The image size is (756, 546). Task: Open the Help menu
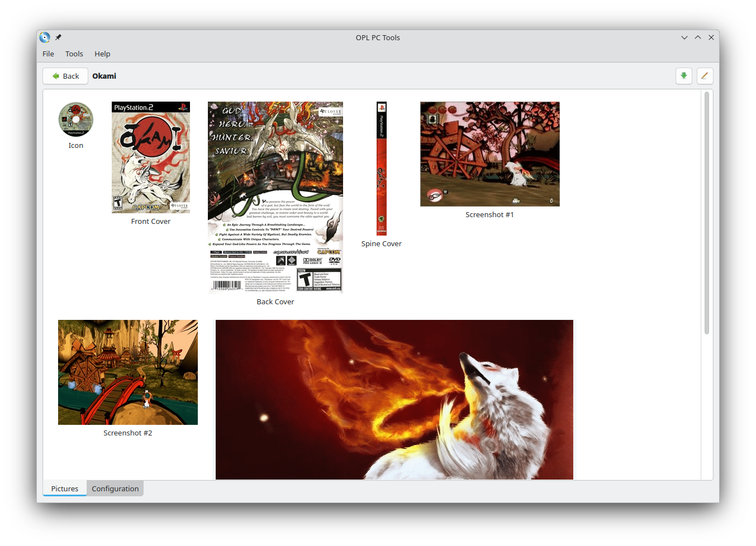pyautogui.click(x=102, y=54)
